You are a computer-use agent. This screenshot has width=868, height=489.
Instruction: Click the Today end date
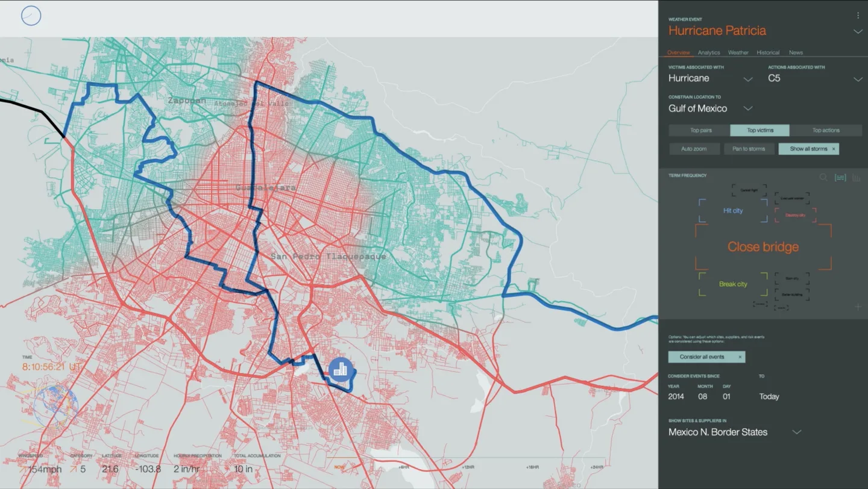point(769,396)
